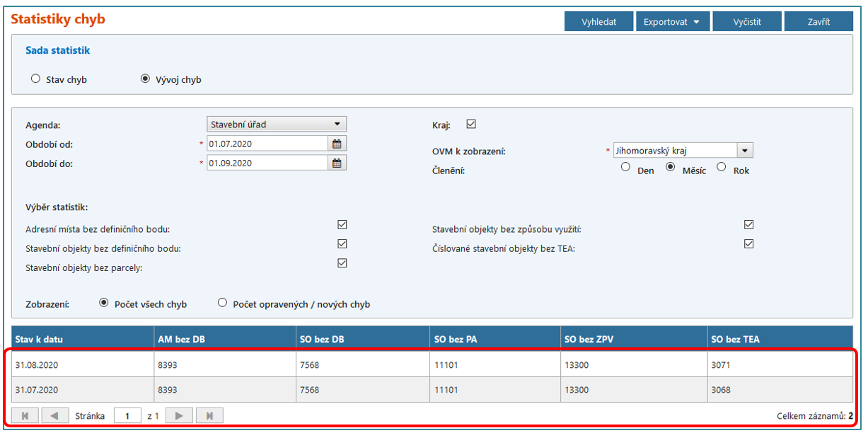Open the Exportovat dropdown menu
Viewport: 868px width, 433px height.
point(672,22)
